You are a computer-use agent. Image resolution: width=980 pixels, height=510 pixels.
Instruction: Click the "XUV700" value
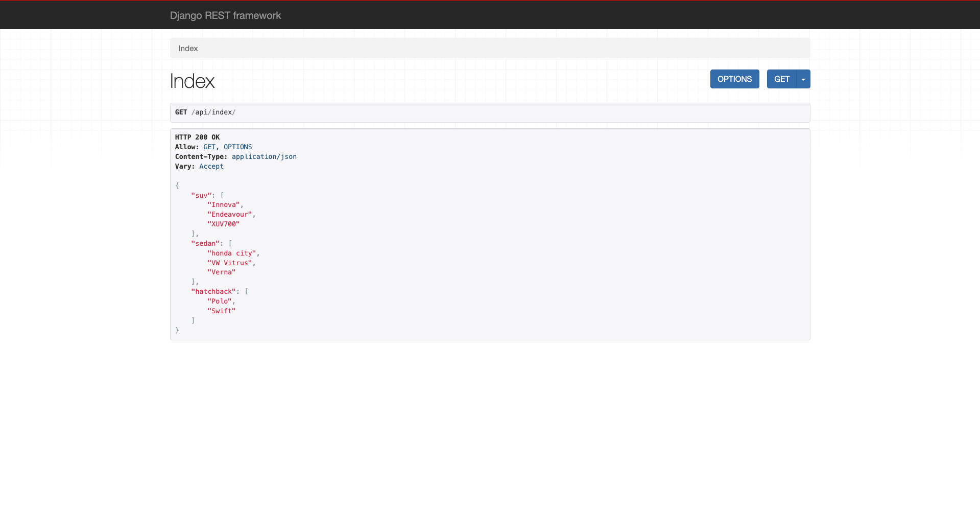[224, 224]
